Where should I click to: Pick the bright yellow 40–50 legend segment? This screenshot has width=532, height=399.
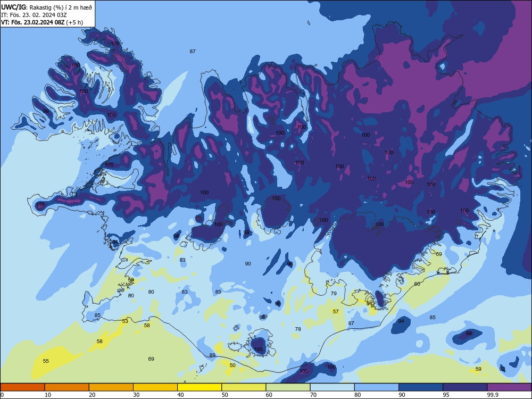coord(199,387)
